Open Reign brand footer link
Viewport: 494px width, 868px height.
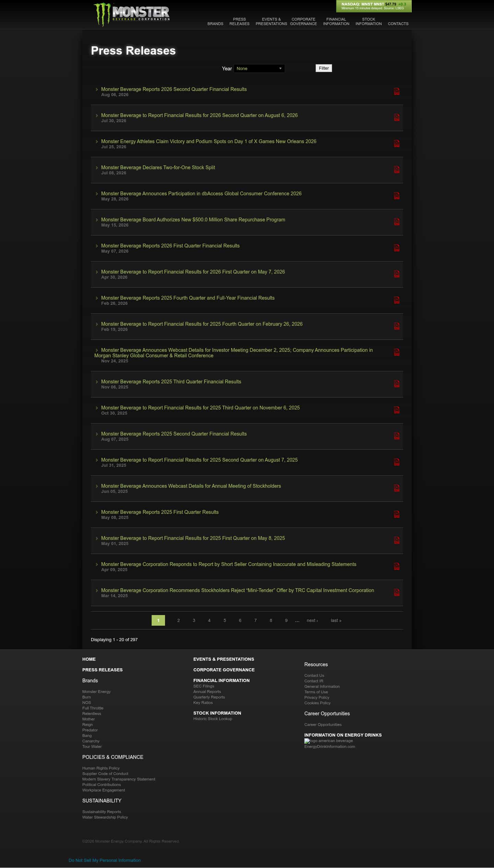(x=87, y=725)
